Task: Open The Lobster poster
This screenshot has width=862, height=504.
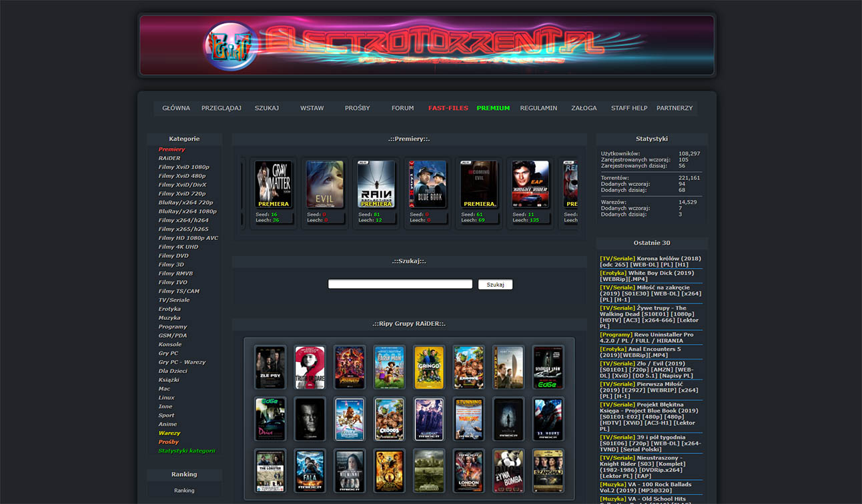Action: 270,471
